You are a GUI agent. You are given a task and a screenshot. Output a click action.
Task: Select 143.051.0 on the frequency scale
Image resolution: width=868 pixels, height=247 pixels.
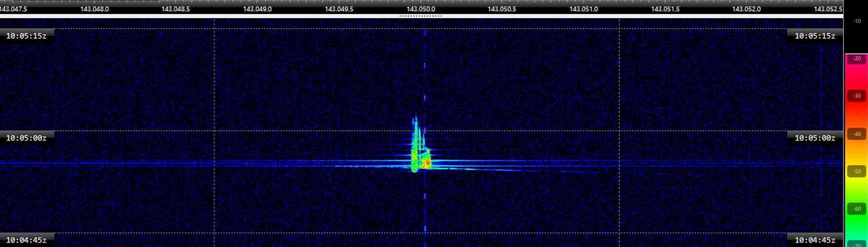point(584,9)
